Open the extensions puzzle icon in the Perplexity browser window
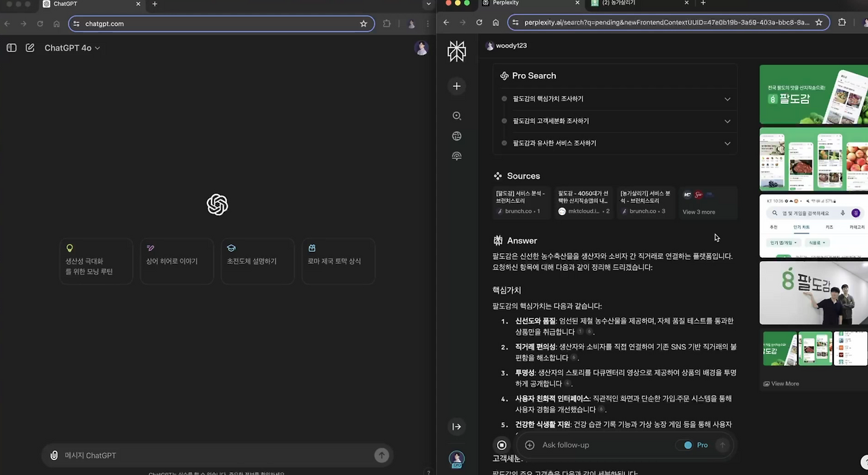 coord(842,22)
